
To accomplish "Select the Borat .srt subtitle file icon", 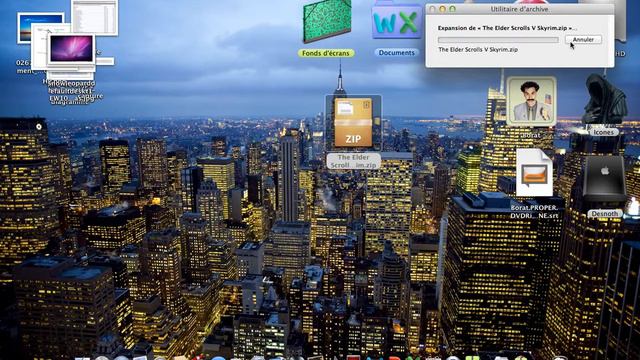I will click(534, 173).
